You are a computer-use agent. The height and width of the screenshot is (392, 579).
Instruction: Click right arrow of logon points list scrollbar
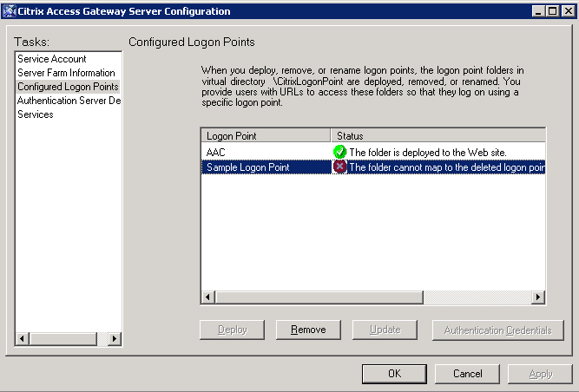[x=538, y=297]
